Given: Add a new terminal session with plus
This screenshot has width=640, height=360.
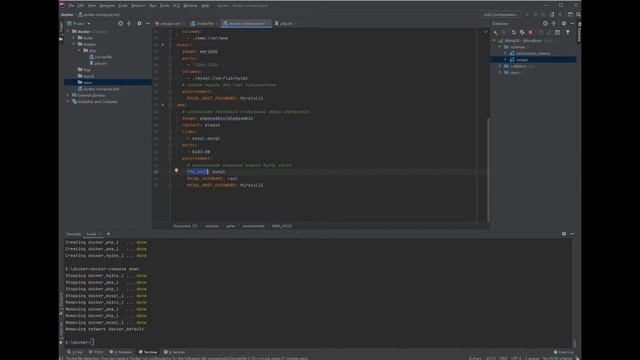Looking at the screenshot, I should point(109,234).
